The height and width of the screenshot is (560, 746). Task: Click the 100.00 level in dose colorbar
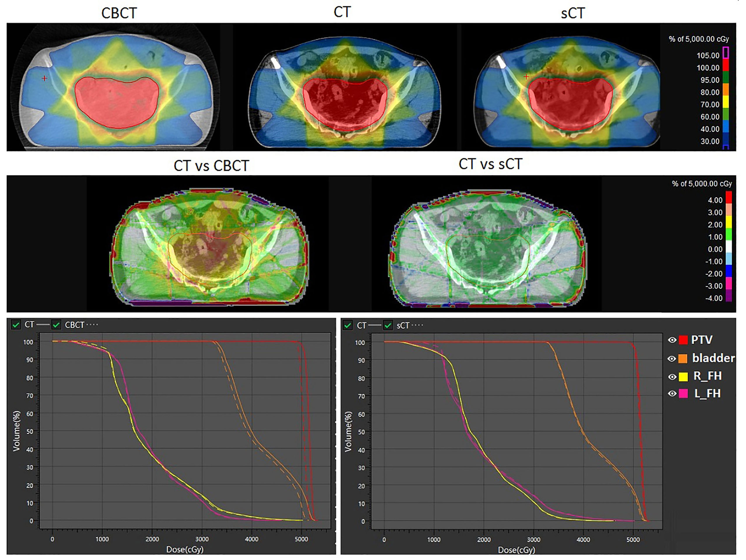[708, 68]
